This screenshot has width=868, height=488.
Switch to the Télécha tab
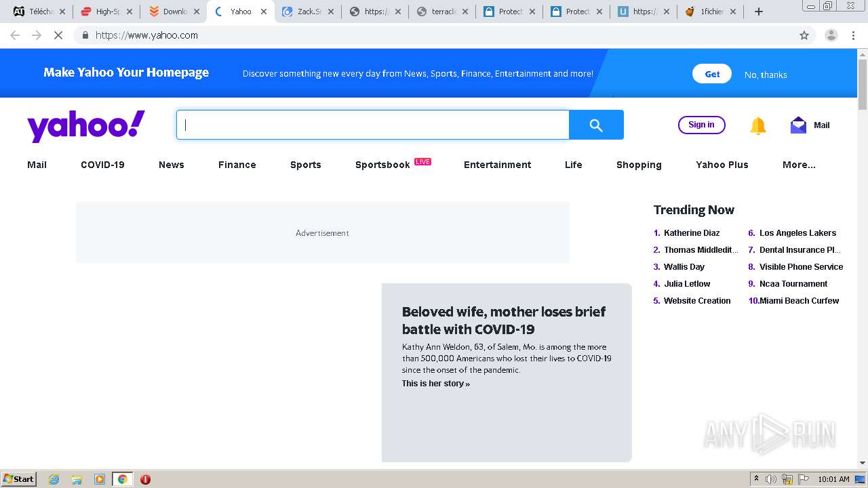click(x=40, y=12)
